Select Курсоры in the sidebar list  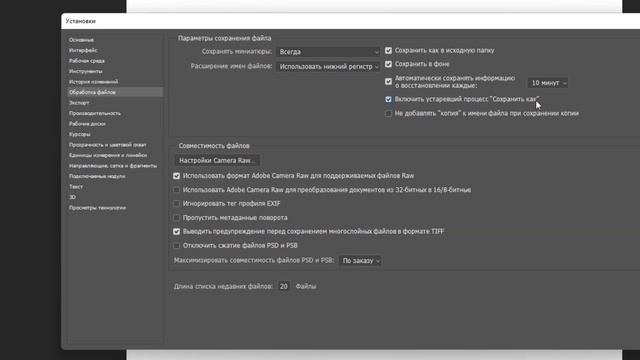point(79,134)
